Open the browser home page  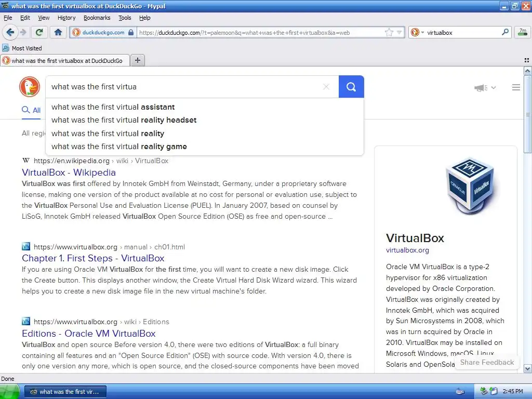point(58,33)
